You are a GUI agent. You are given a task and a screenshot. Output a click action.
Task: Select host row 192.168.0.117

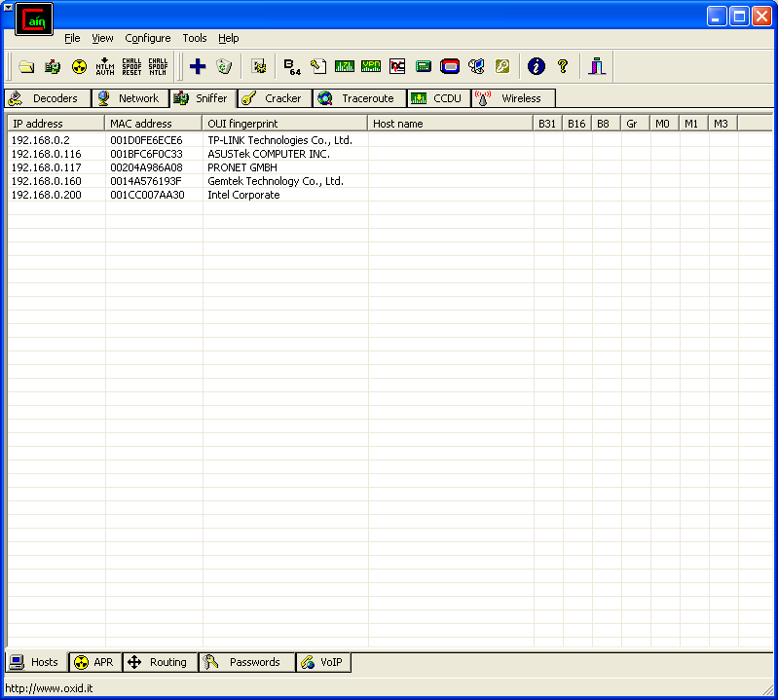click(389, 167)
